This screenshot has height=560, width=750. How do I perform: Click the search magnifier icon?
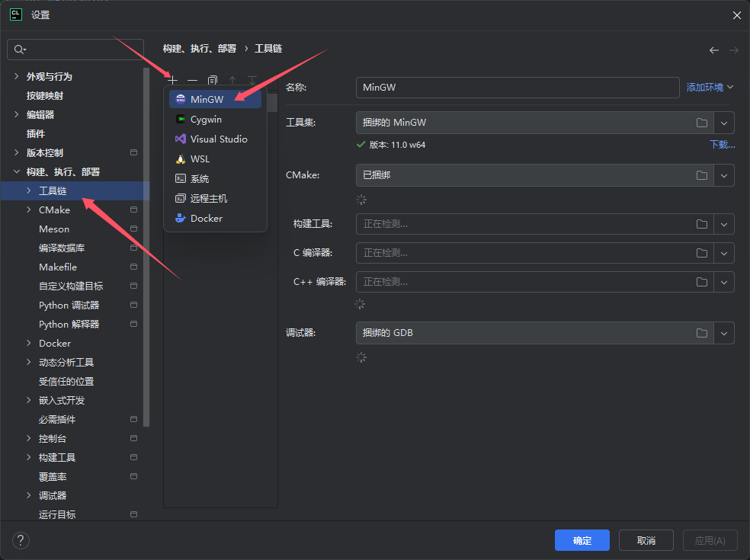pyautogui.click(x=20, y=50)
